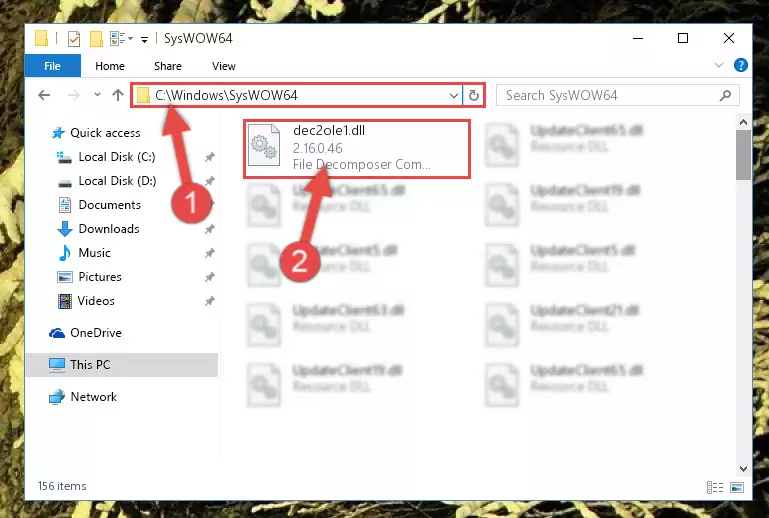Expand the ribbon with the chevron
Screen dimensions: 769x518
click(x=719, y=65)
